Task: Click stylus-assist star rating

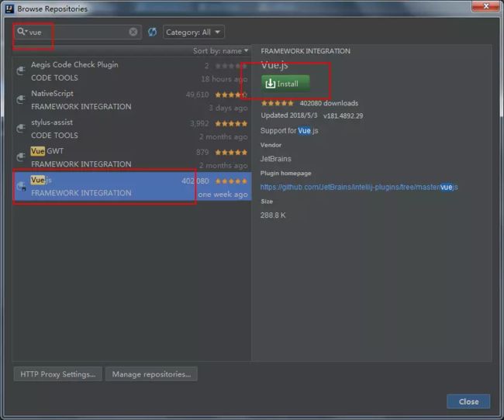Action: [x=231, y=124]
